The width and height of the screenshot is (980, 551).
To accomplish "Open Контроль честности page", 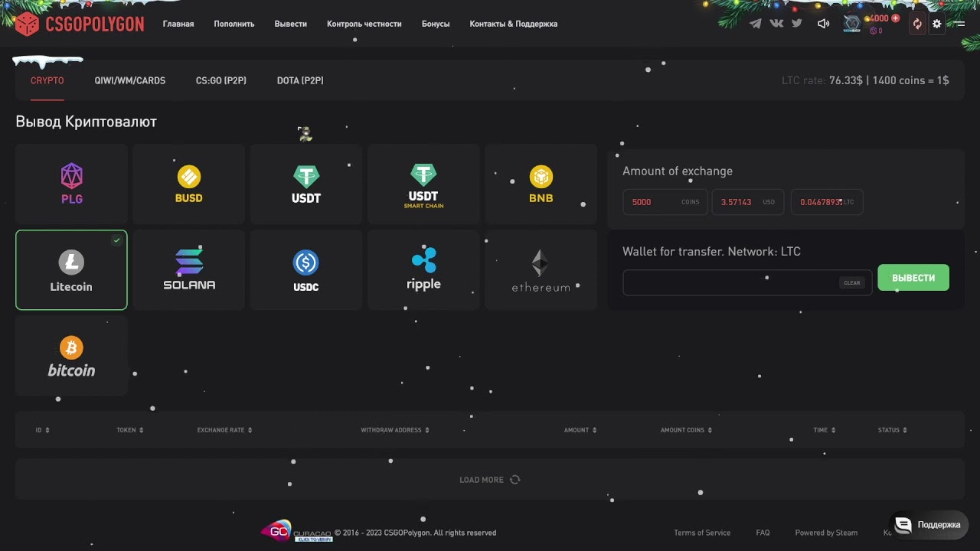I will click(x=364, y=24).
